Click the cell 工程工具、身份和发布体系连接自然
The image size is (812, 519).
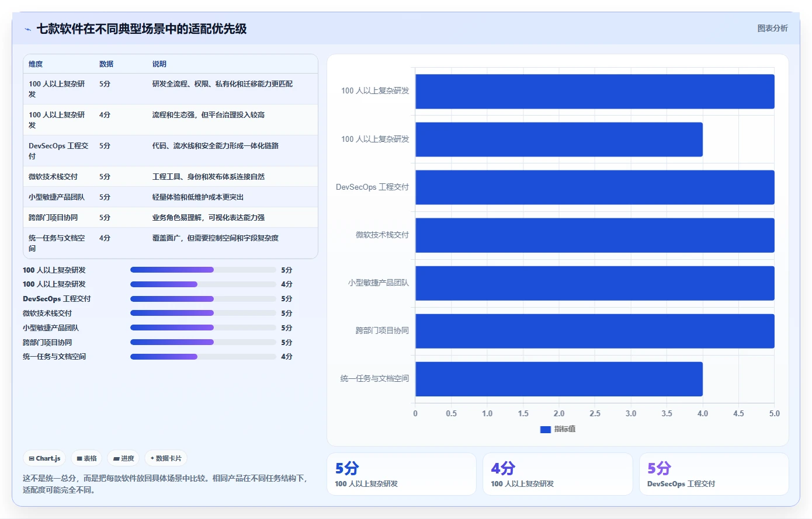tap(209, 177)
